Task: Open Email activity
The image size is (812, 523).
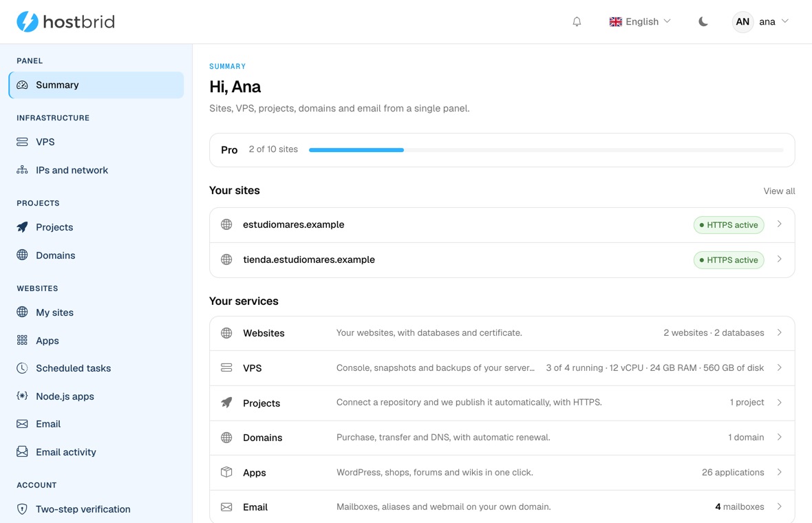Action: (x=96, y=452)
